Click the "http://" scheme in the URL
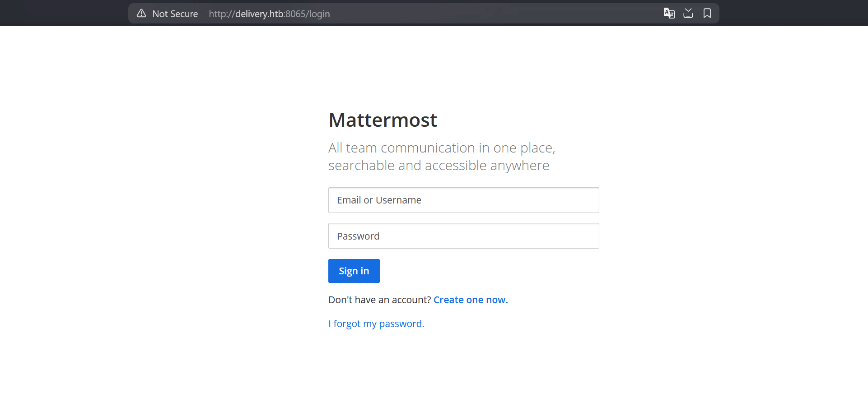This screenshot has width=868, height=393. click(221, 14)
